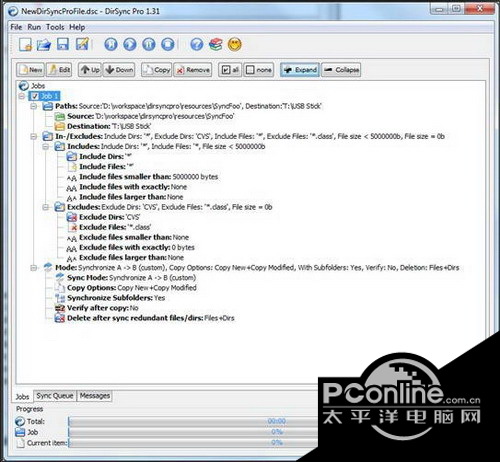Click the New job button

coord(30,70)
